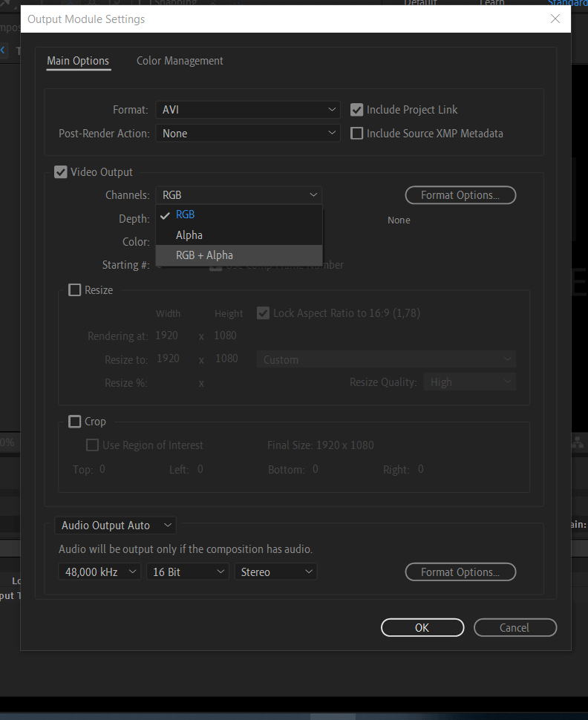Click the Resize to height value 1080
Image resolution: width=588 pixels, height=720 pixels.
point(226,359)
